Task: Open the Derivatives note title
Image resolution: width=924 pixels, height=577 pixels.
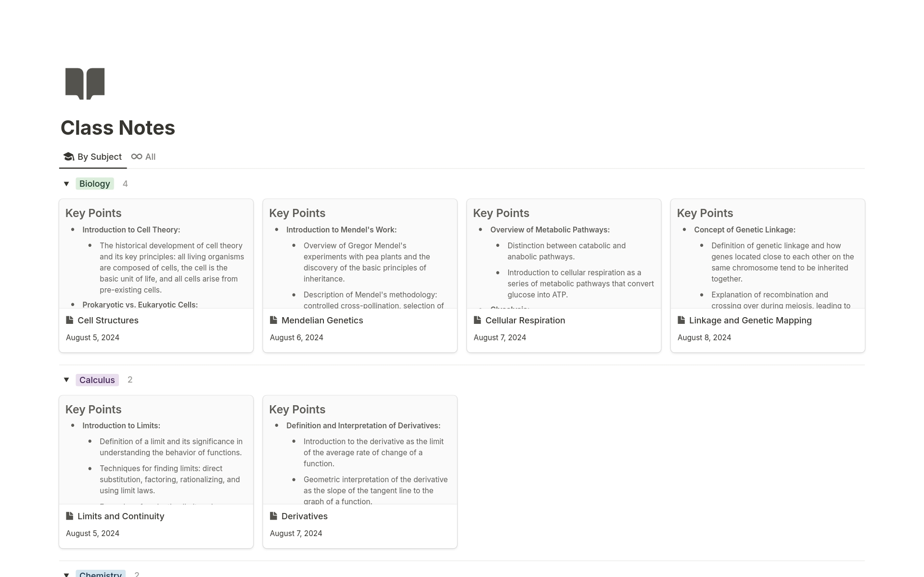Action: tap(304, 516)
